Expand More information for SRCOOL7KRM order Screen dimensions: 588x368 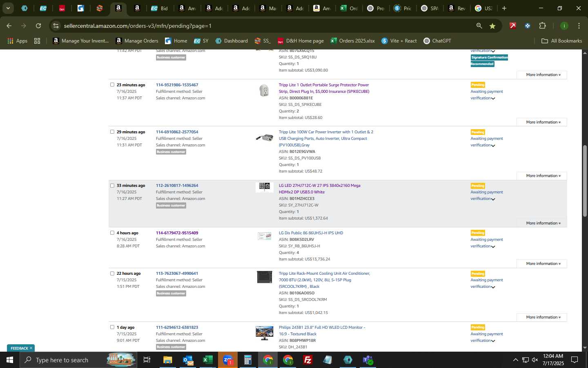(x=541, y=317)
